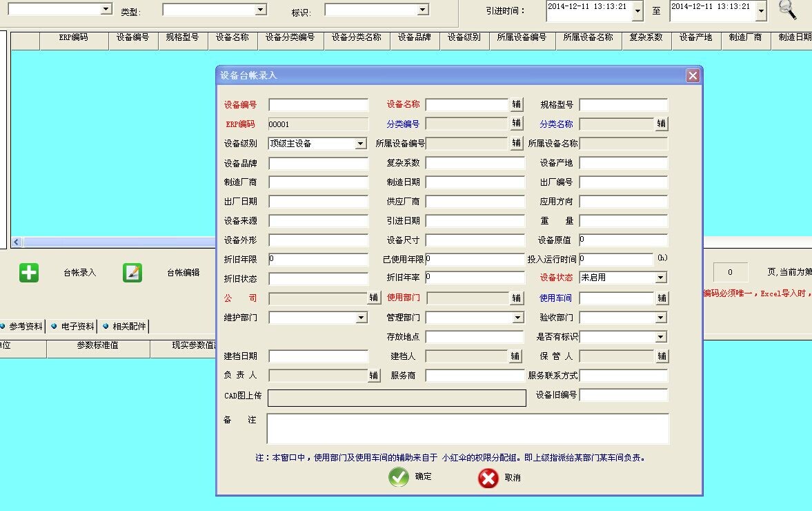This screenshot has width=812, height=511.
Task: Click the 辅 helper button beside 所属设备编号
Action: pos(516,143)
